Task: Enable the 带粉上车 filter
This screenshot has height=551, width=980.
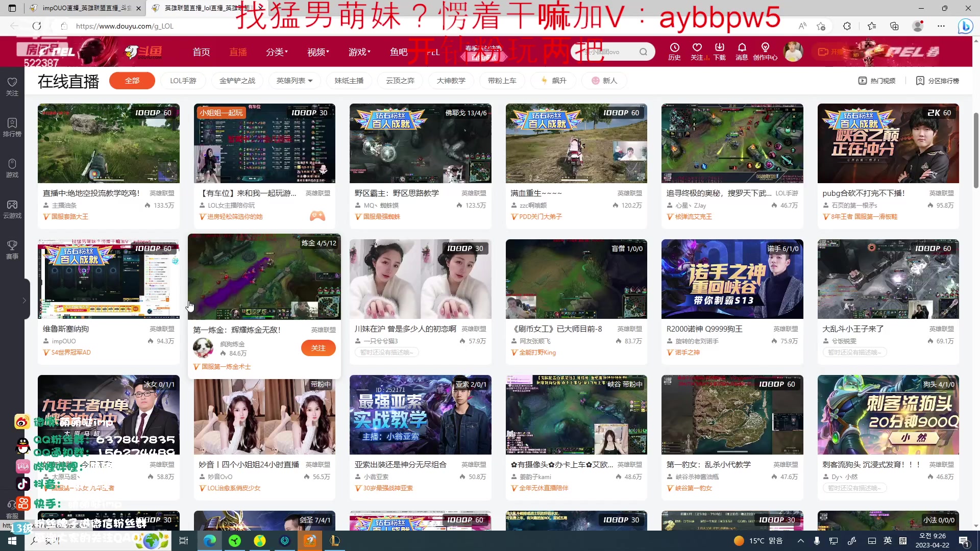Action: click(502, 80)
